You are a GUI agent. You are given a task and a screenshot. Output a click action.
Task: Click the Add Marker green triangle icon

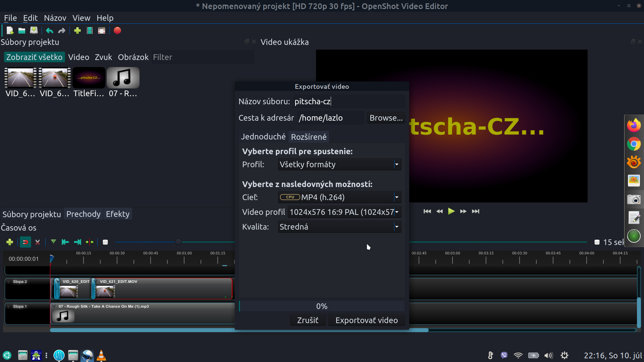click(53, 242)
